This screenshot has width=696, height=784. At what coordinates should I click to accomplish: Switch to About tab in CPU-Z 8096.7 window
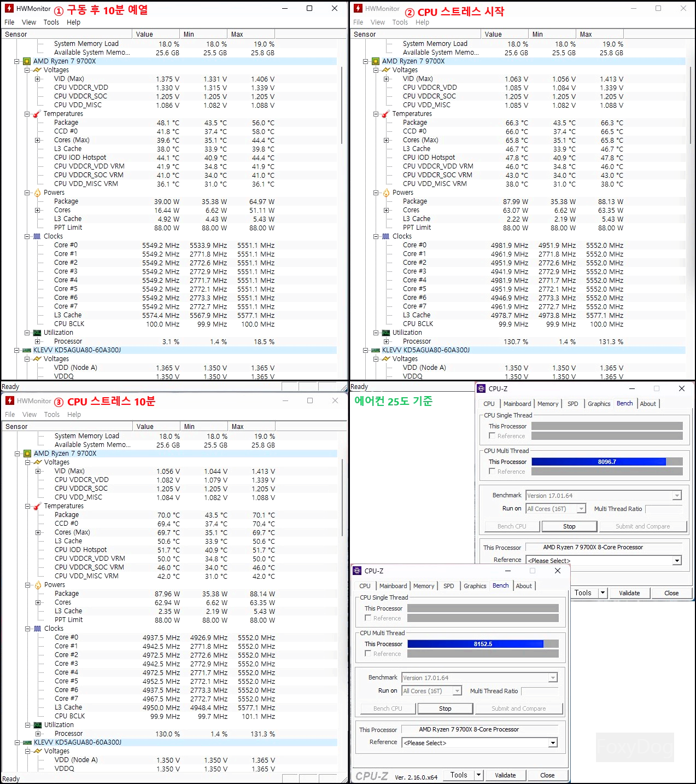point(648,404)
